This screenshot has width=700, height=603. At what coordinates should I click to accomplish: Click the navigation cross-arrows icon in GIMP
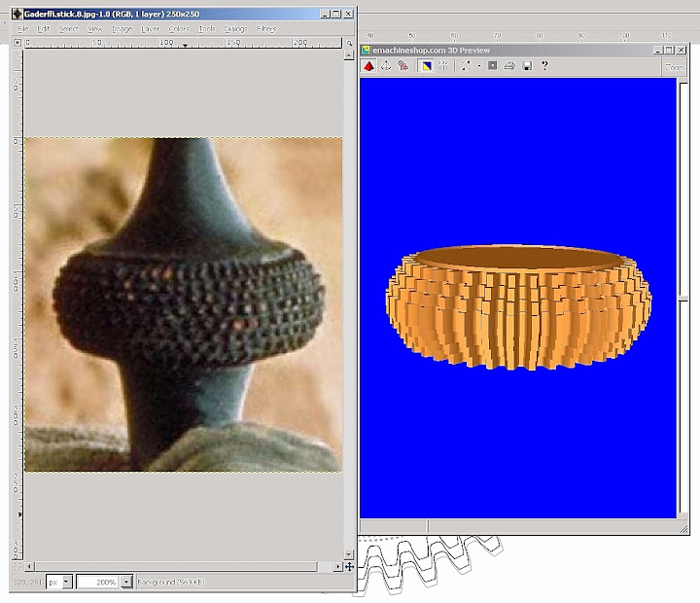349,566
